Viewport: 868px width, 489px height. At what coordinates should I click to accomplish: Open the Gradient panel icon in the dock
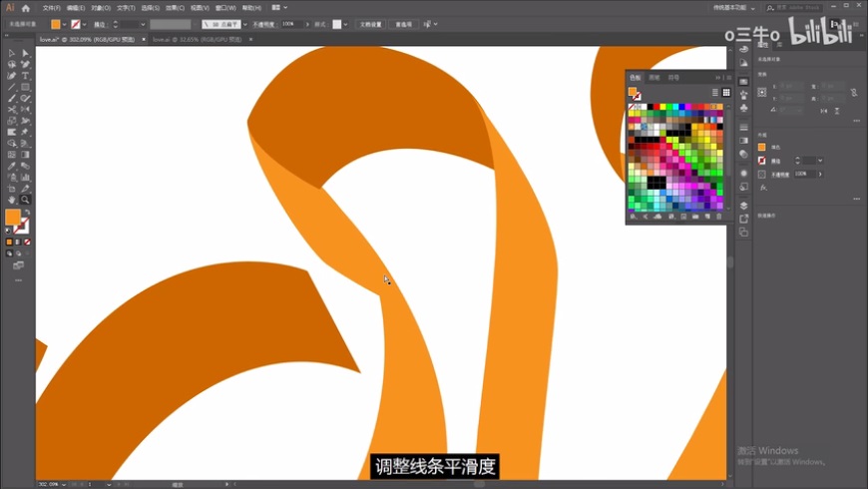pos(743,141)
